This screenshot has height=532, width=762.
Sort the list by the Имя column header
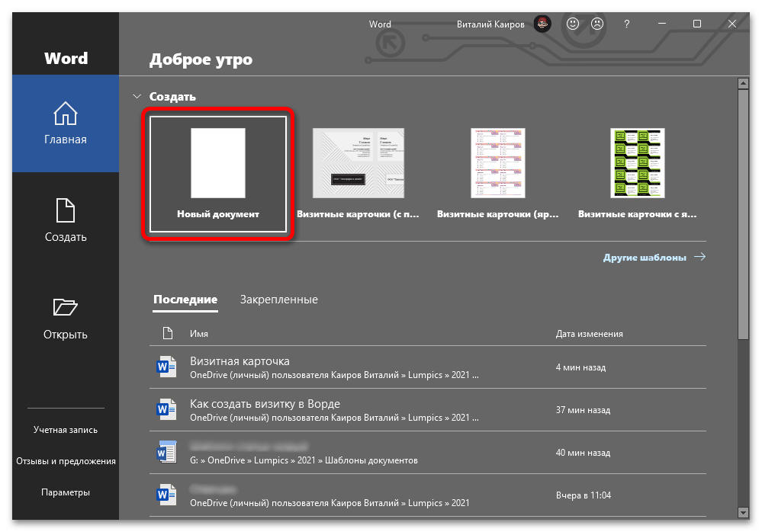(x=199, y=334)
